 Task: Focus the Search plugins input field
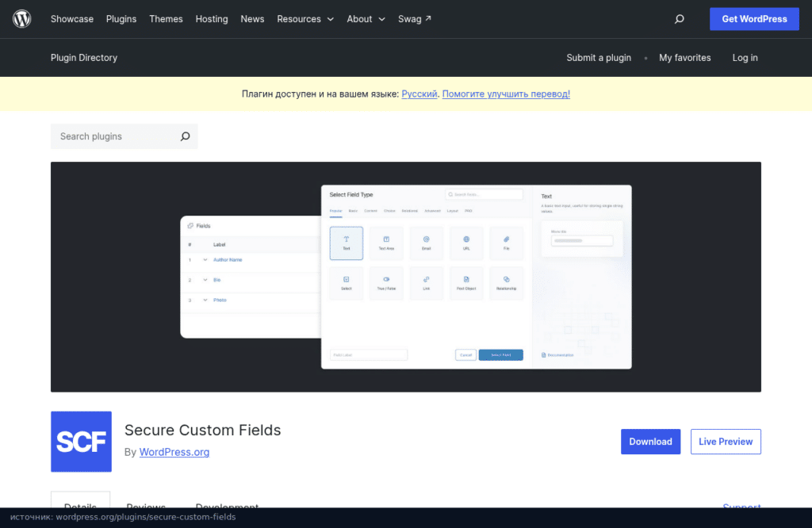click(124, 136)
